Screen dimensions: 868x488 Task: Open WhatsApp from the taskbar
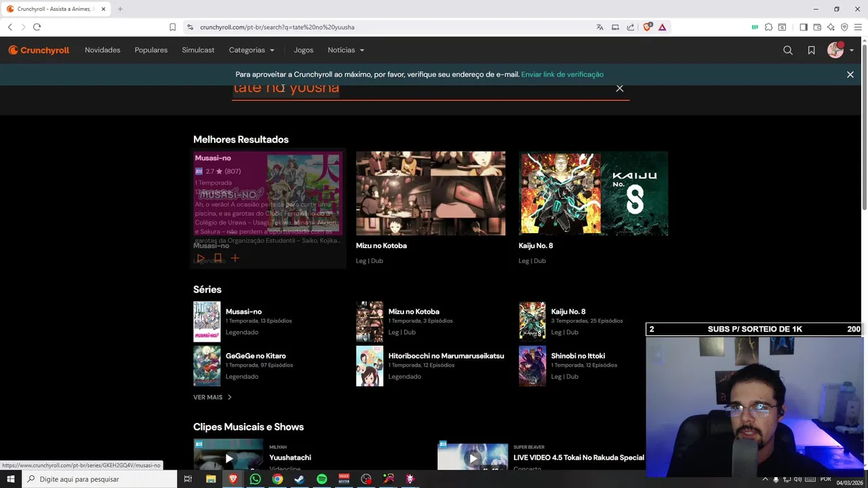coord(255,479)
